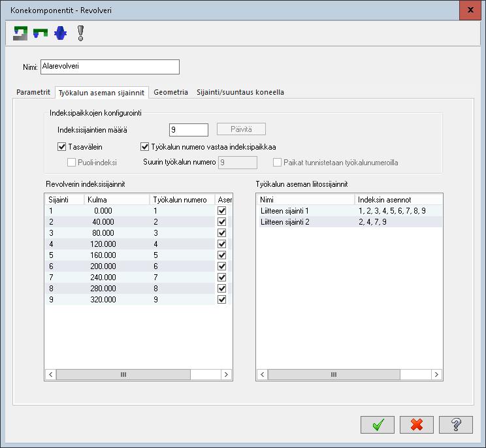Image resolution: width=486 pixels, height=448 pixels.
Task: Uncheck the checkbox in row with angle 320.000
Action: (221, 300)
